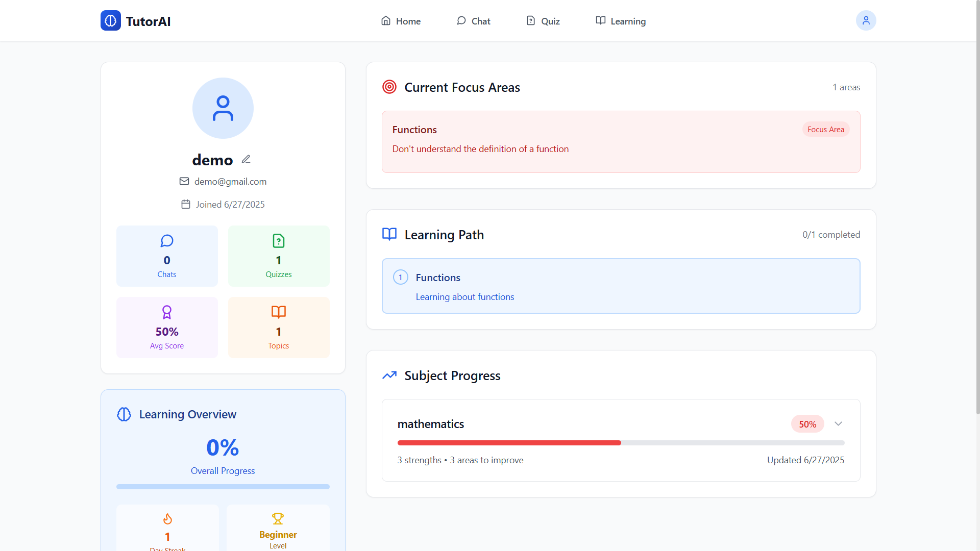980x551 pixels.
Task: Open the user profile avatar icon
Action: [x=866, y=21]
